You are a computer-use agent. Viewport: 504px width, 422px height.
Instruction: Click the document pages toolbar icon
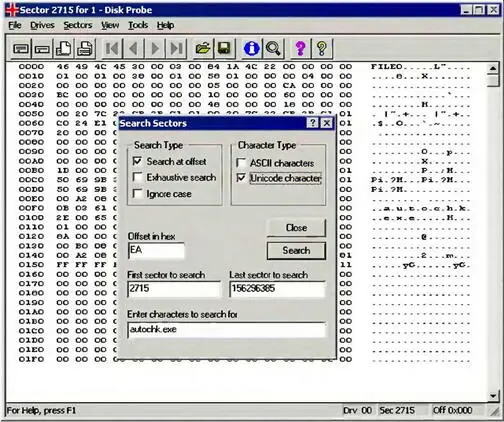click(x=63, y=49)
